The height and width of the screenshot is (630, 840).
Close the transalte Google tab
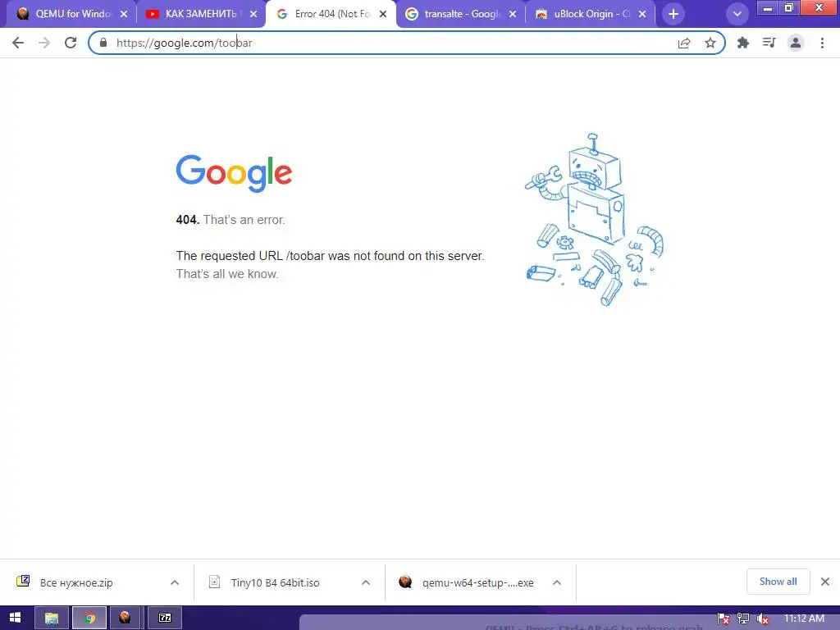[x=513, y=14]
